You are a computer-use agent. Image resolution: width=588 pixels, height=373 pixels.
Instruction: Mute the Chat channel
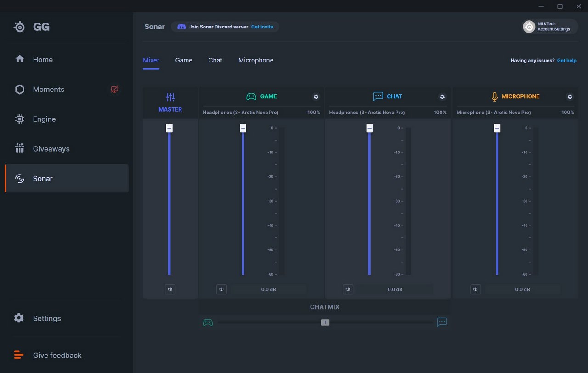[348, 289]
